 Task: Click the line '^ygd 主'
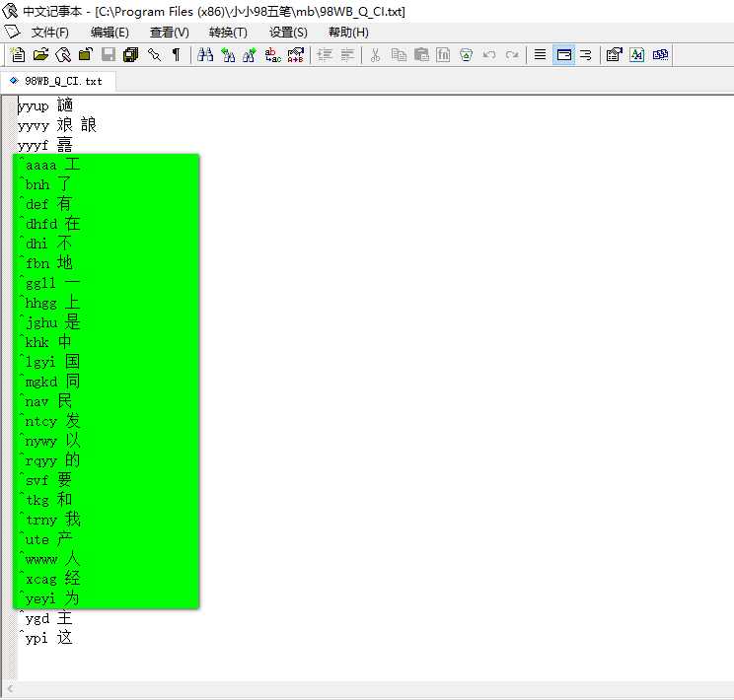(x=45, y=618)
